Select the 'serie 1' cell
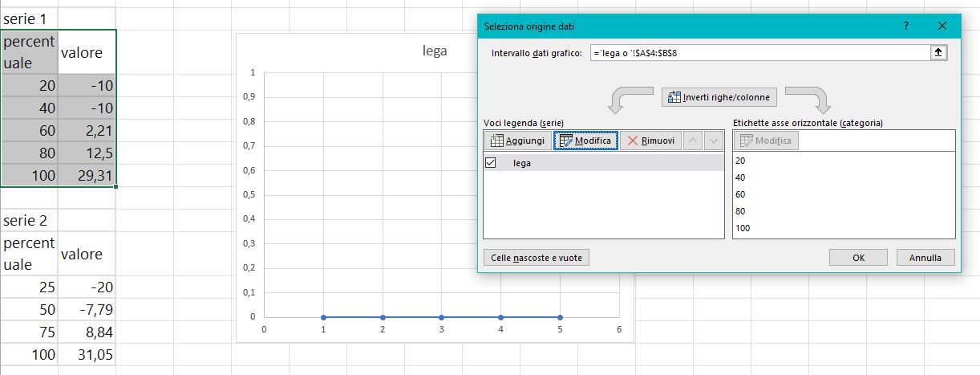Image resolution: width=980 pixels, height=375 pixels. [x=29, y=18]
